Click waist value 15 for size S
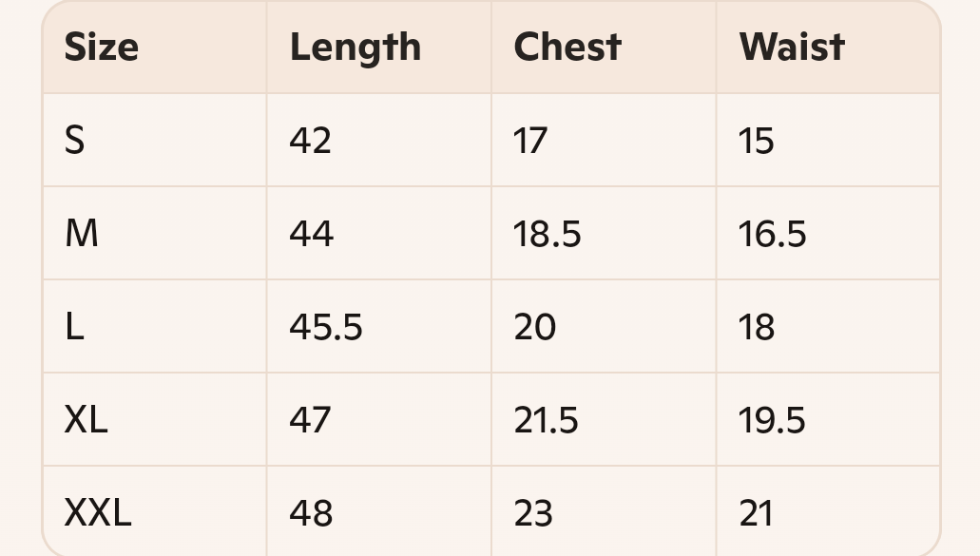Screen dimensions: 980x556 [757, 141]
